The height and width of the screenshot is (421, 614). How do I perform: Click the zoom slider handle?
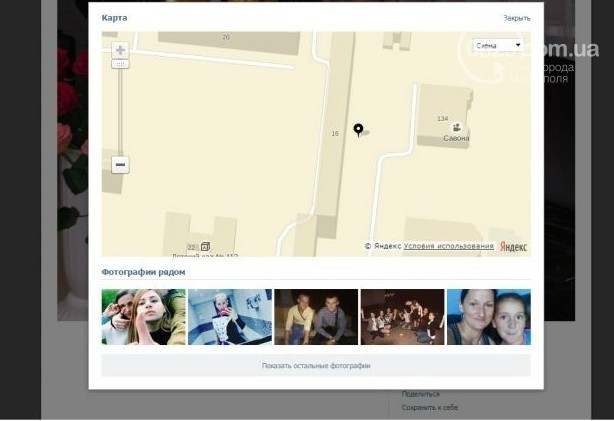(120, 64)
